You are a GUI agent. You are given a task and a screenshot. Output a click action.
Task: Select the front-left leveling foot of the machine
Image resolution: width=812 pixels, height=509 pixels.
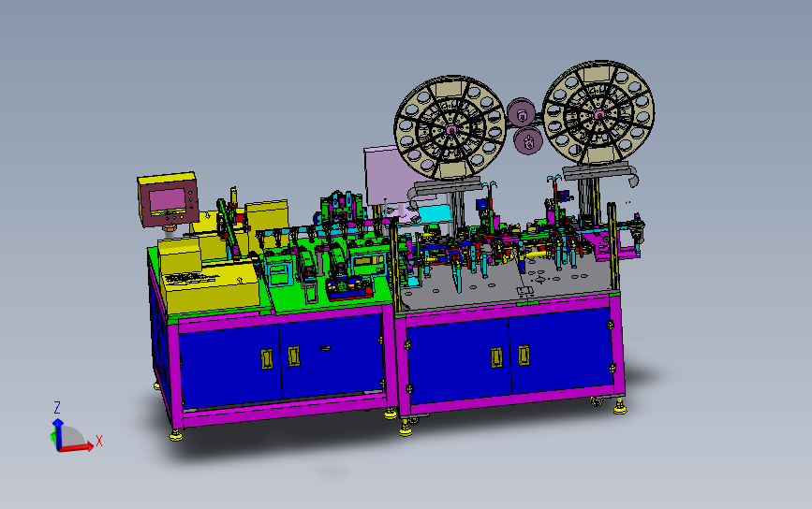[175, 435]
